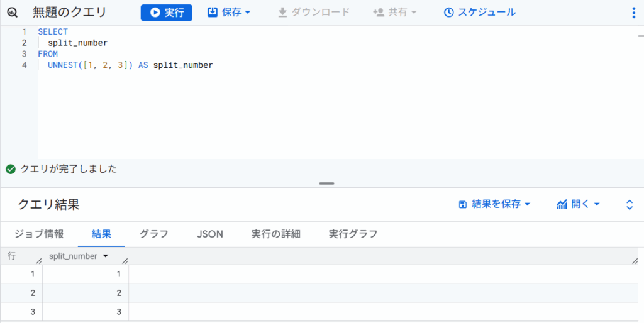Click the 無題のクエリ title

point(70,13)
